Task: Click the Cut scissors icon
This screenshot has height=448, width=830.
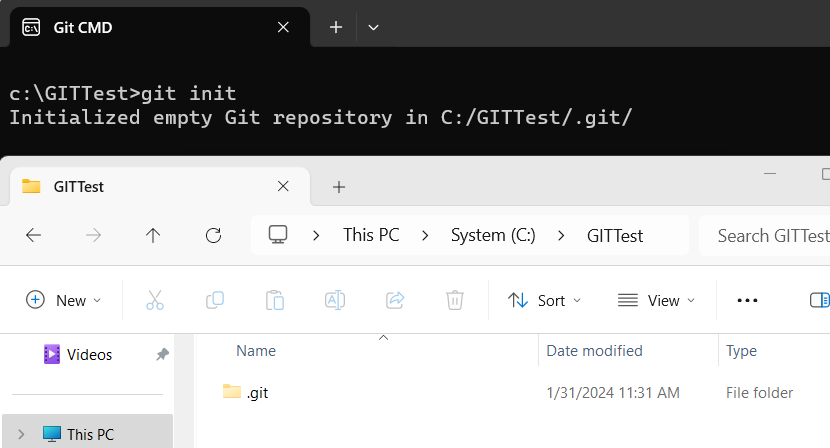Action: tap(155, 300)
